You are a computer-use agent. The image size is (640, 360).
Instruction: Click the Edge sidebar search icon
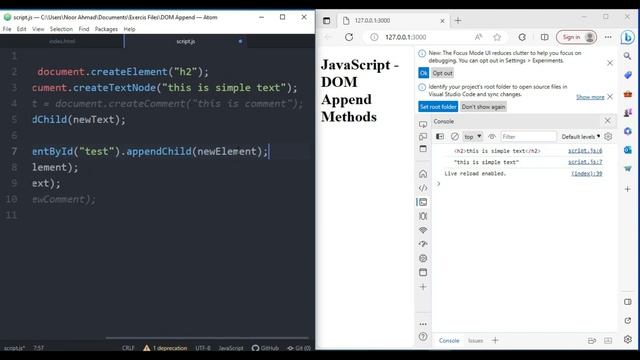tap(628, 56)
